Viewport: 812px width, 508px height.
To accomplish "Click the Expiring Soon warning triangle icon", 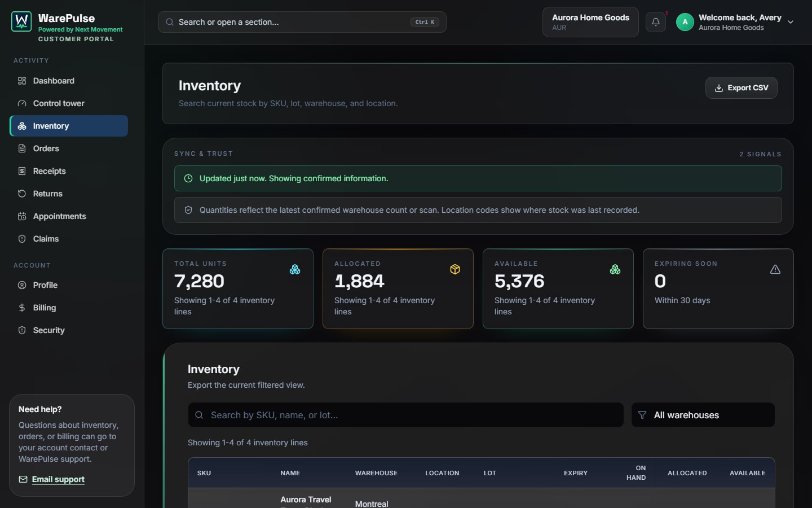I will (x=775, y=269).
